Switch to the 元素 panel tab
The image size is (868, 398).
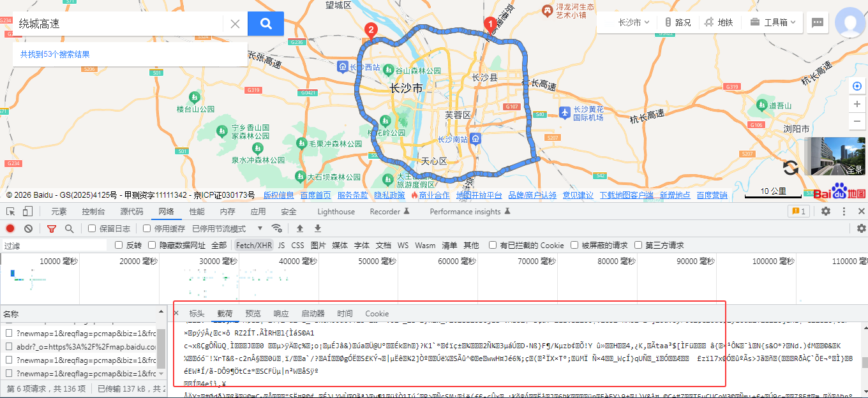click(x=59, y=212)
